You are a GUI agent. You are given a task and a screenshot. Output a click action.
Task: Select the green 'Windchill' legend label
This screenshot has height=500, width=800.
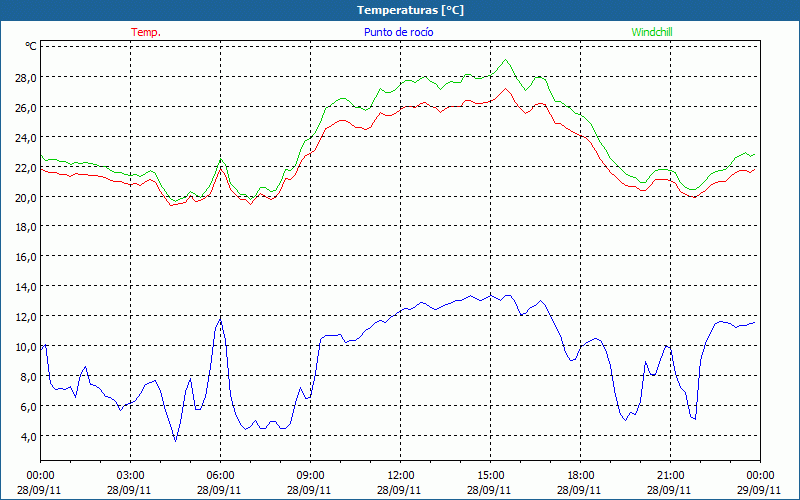tap(652, 32)
